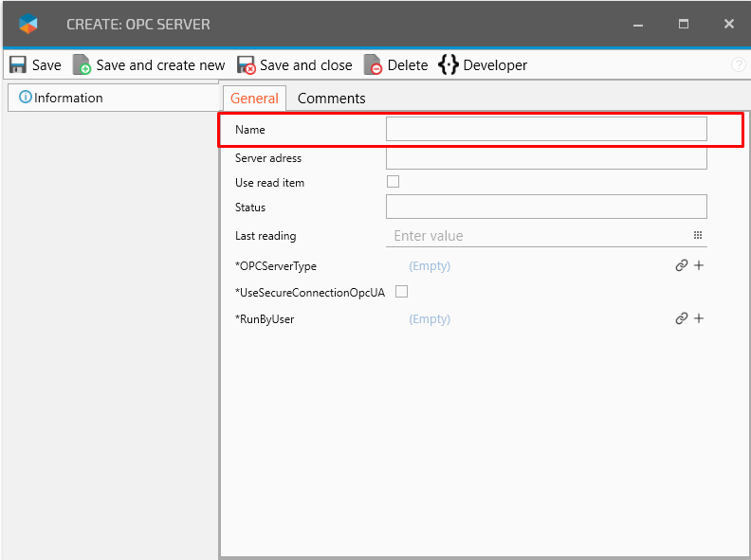Open the Last reading picker grid button
The width and height of the screenshot is (751, 560).
[697, 236]
